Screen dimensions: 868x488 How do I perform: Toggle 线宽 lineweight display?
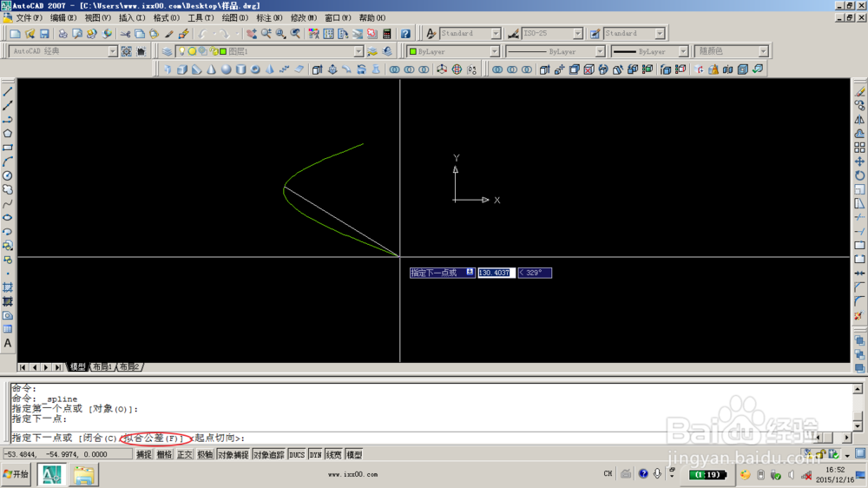pos(334,455)
